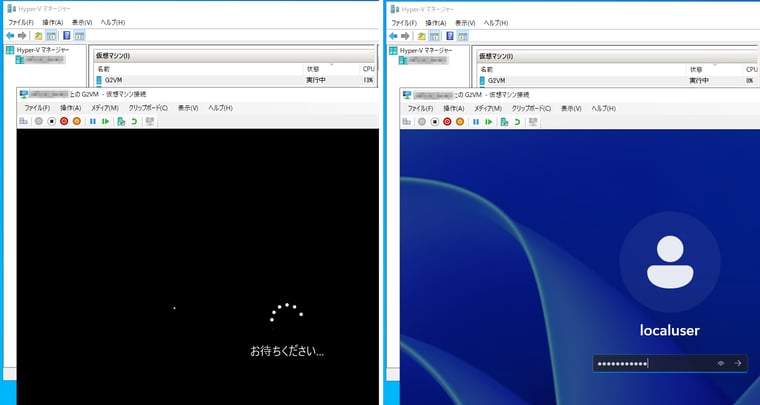Pause the VM in the localuser login window
Screen dimensions: 760x405
pos(476,122)
